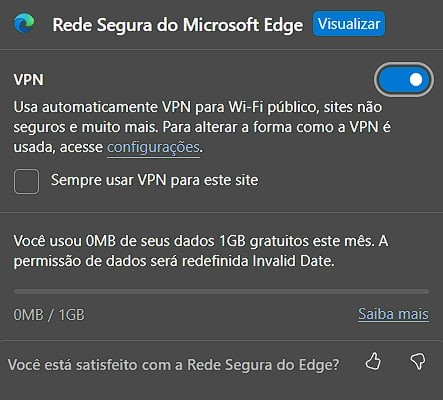Click the Rede Segura do Microsoft Edge title
Image resolution: width=443 pixels, height=400 pixels.
click(x=178, y=25)
